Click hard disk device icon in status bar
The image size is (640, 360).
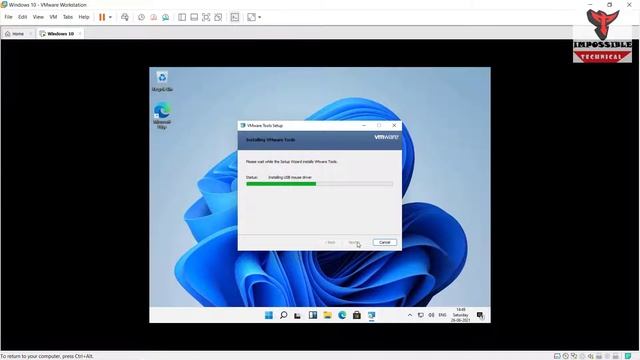click(557, 356)
